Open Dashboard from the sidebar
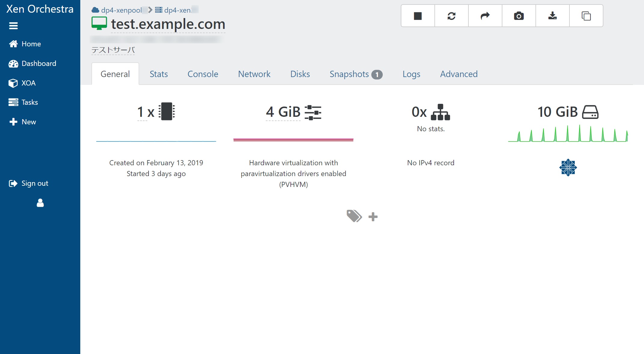Viewport: 644px width, 354px height. [32, 64]
